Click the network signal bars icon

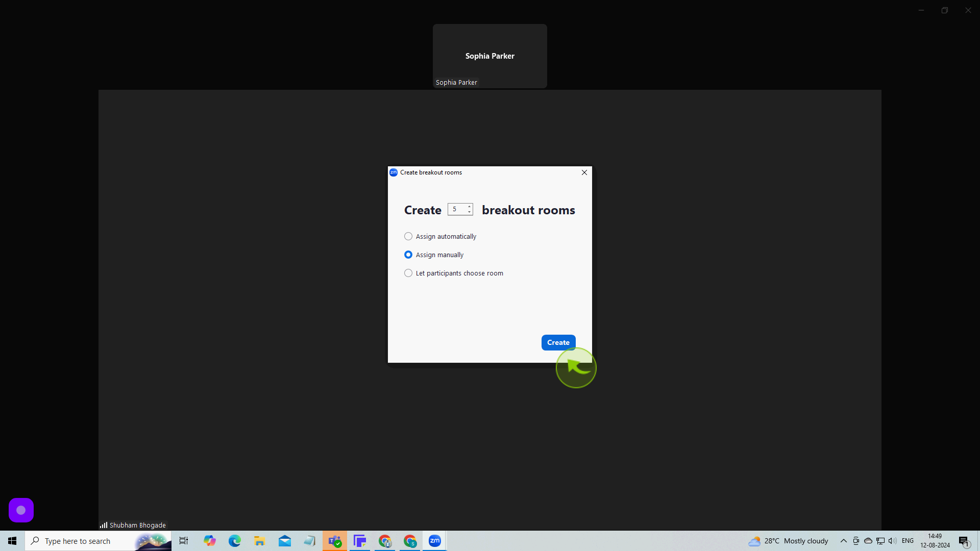click(x=103, y=525)
